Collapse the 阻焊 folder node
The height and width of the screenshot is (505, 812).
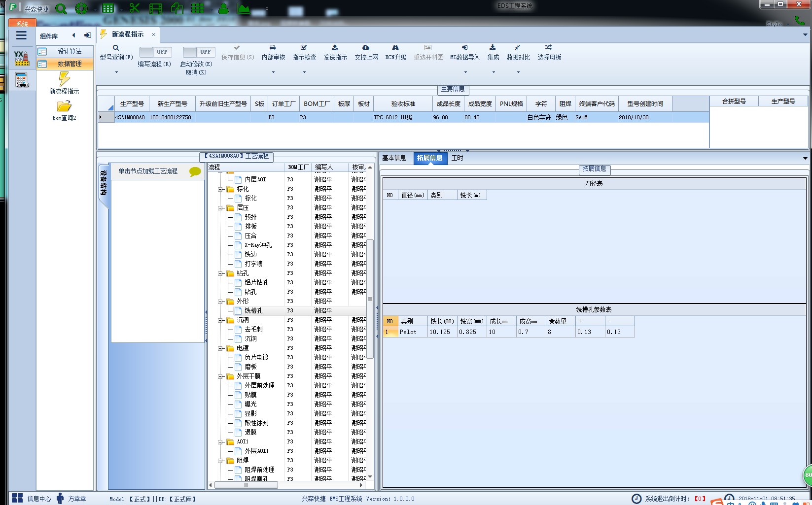click(x=221, y=461)
